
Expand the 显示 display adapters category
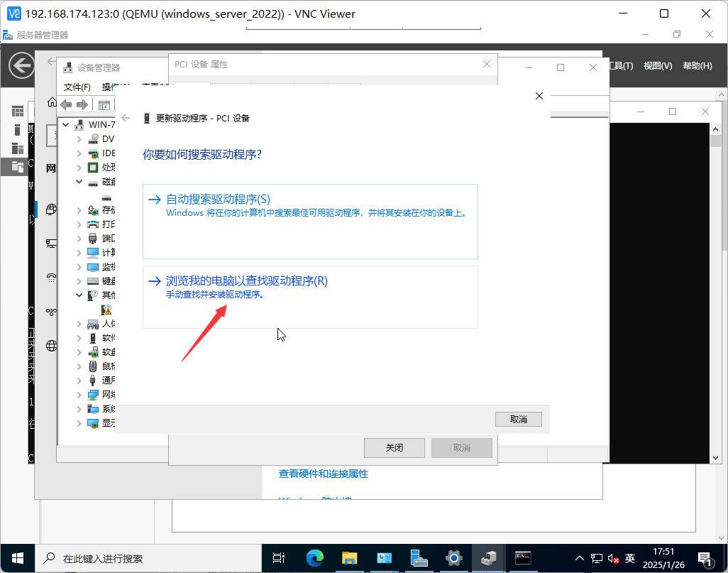79,423
